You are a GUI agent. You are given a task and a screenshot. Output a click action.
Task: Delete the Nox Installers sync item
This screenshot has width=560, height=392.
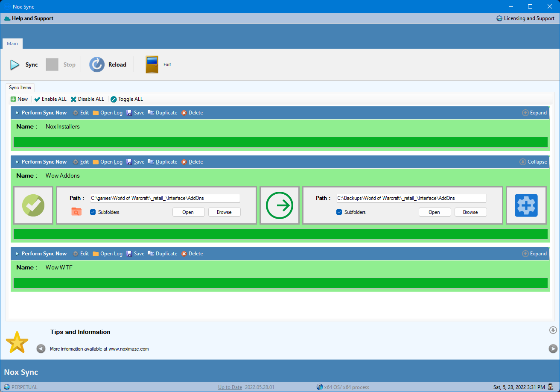tap(192, 113)
